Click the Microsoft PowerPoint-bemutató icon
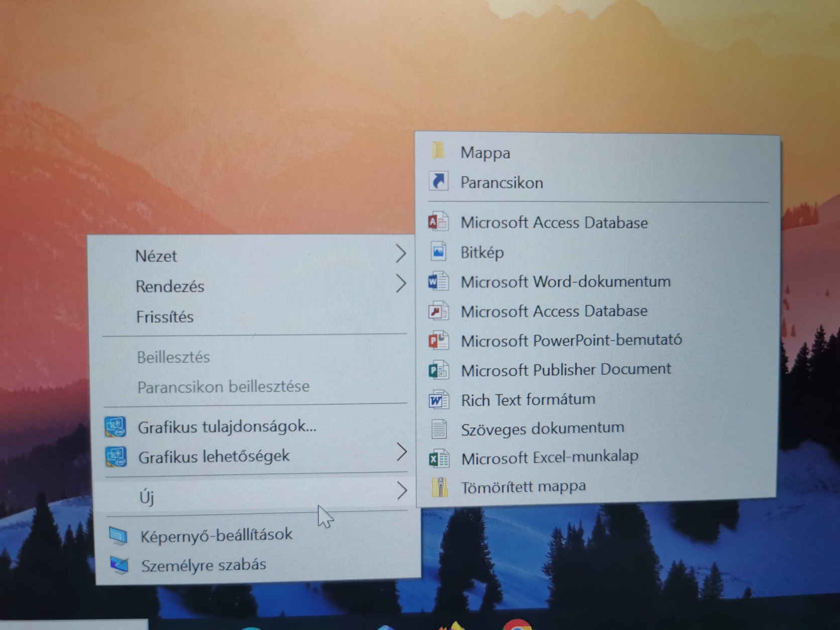840x630 pixels. click(x=439, y=341)
